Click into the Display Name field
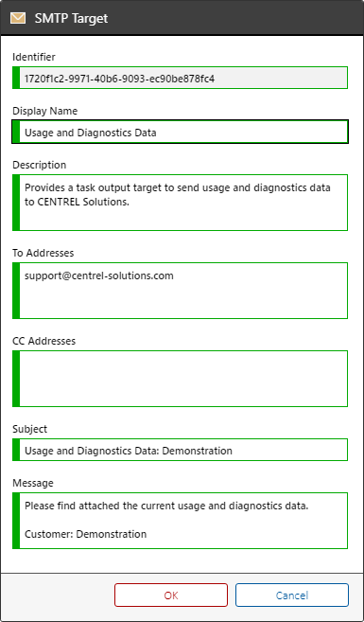This screenshot has height=622, width=364. (181, 132)
